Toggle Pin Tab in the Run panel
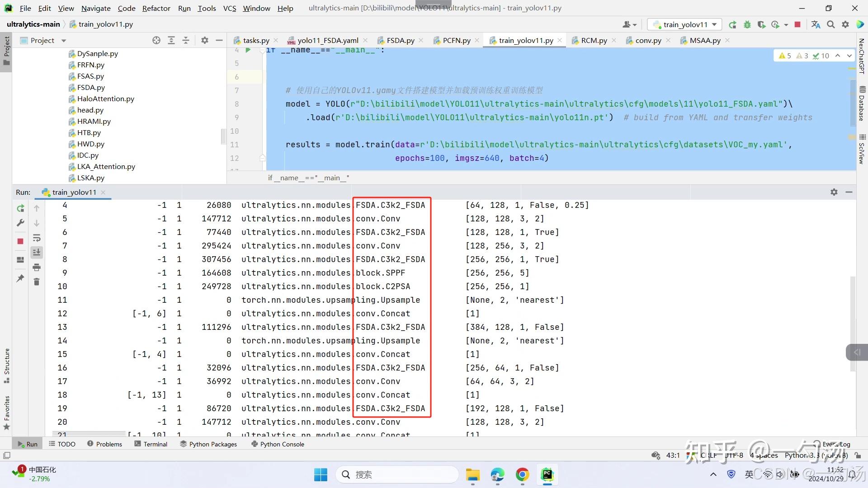Screen dimensions: 868x488 (20, 278)
